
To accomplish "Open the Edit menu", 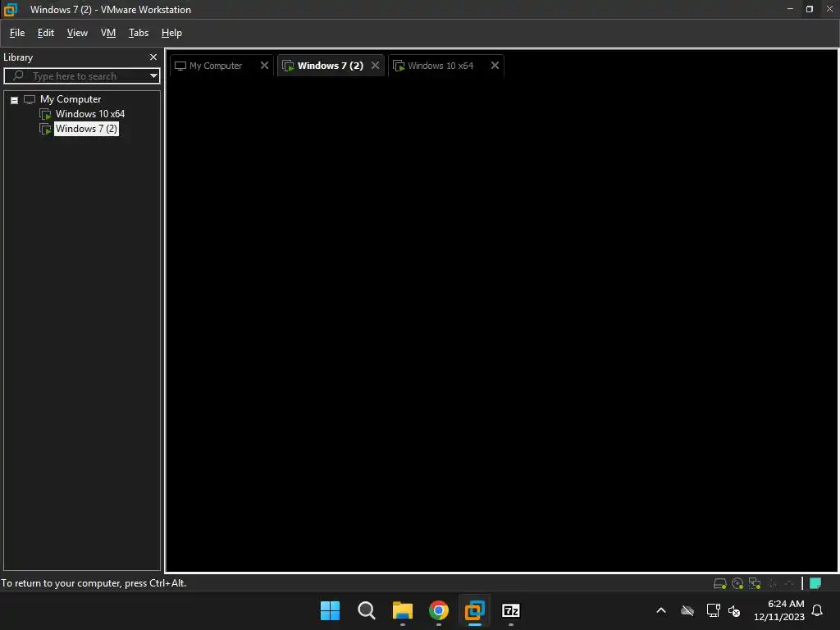I will click(46, 33).
